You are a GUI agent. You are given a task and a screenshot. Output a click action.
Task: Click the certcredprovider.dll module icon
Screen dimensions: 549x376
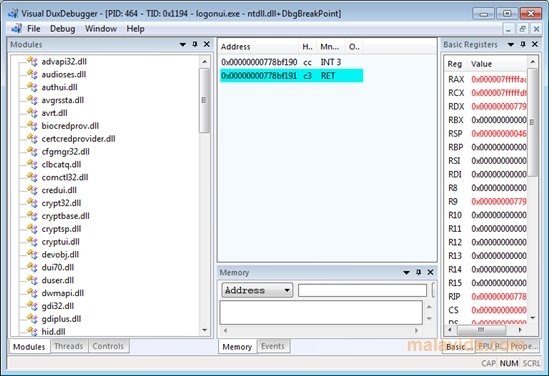click(32, 139)
